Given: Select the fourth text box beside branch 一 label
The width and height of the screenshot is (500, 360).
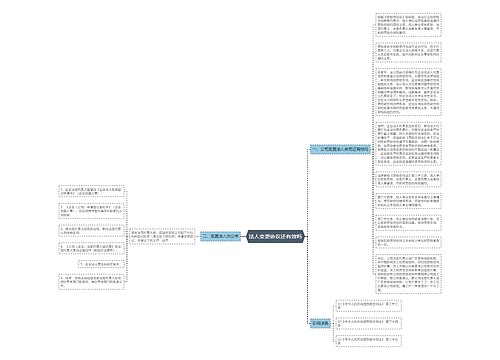Looking at the screenshot, I should (408, 144).
